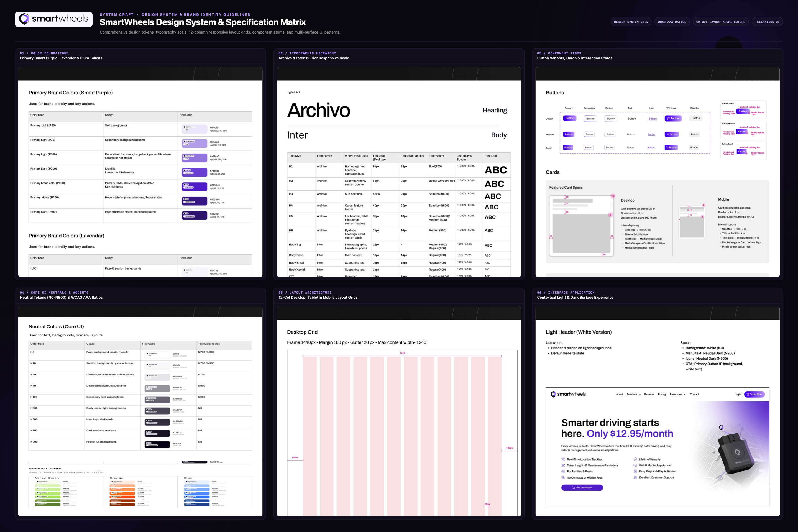This screenshot has height=532, width=798.
Task: Click the location pin marker on the map
Action: coord(721,428)
